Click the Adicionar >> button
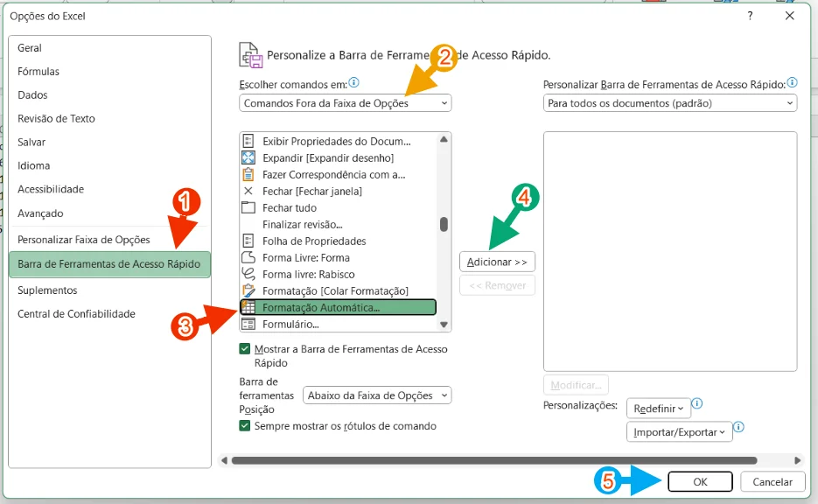This screenshot has height=504, width=818. [497, 262]
